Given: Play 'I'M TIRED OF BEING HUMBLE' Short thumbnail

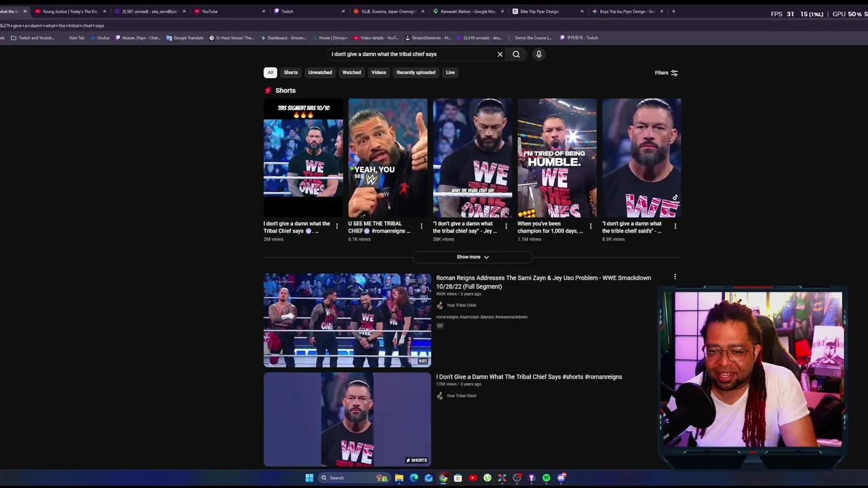Looking at the screenshot, I should point(557,158).
